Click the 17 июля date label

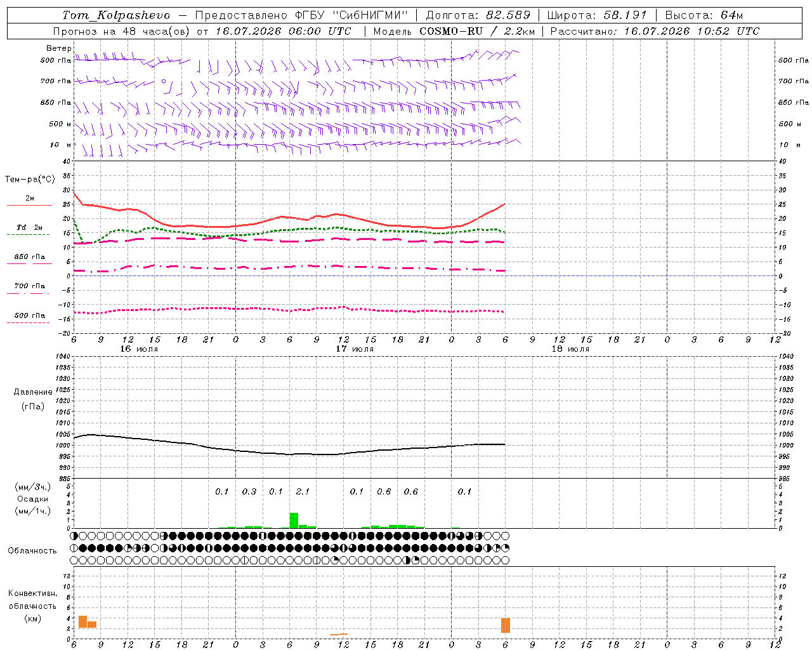[x=355, y=348]
